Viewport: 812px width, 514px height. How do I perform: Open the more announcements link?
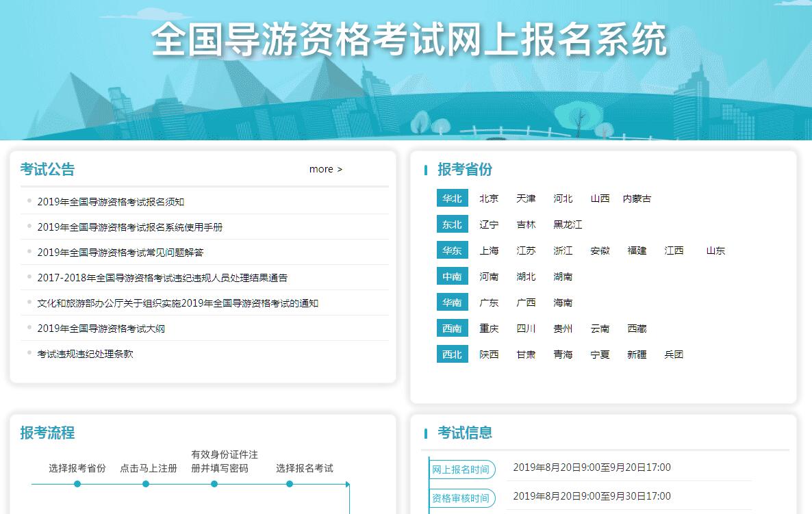click(325, 169)
